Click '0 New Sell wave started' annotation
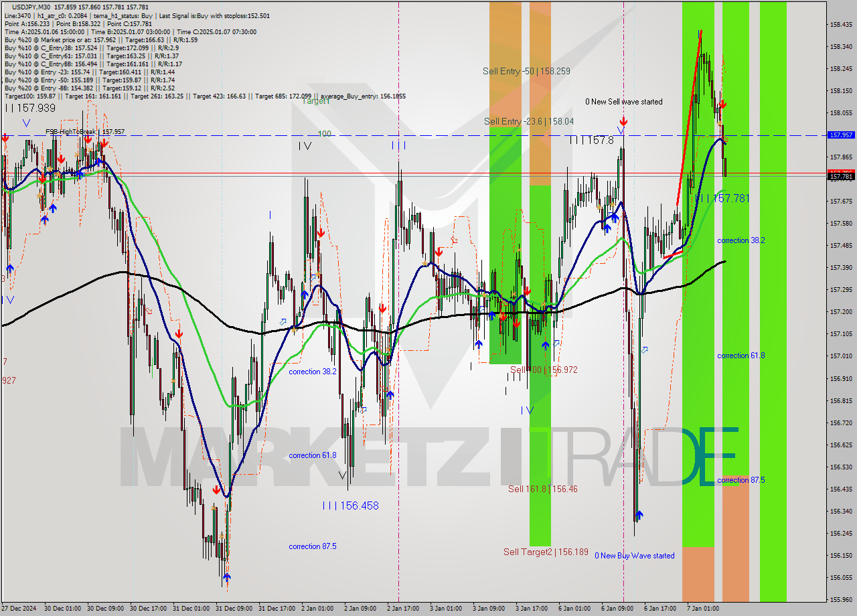857x616 pixels. click(624, 102)
